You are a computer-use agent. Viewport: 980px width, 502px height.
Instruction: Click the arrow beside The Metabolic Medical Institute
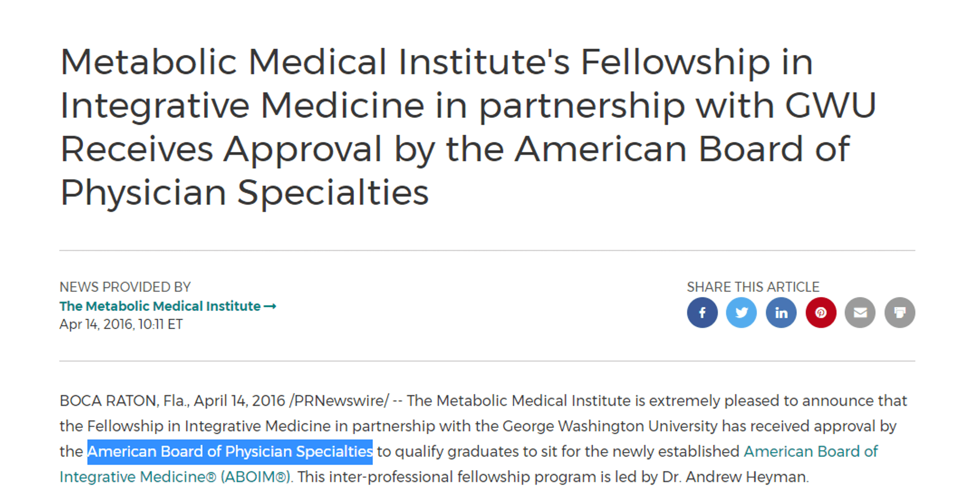[270, 306]
